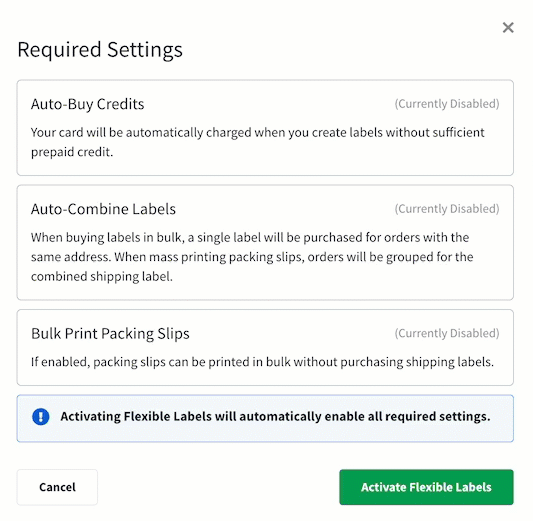Activate Flexible Labels with the green button

426,487
